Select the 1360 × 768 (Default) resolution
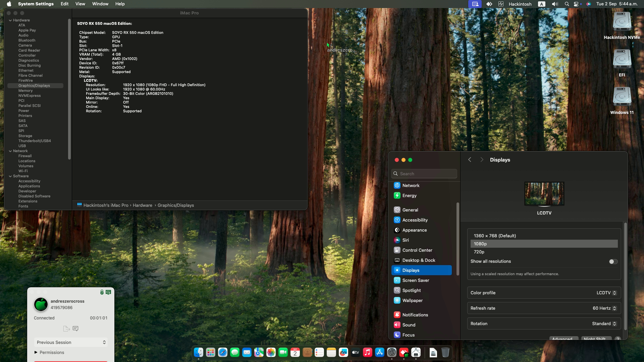This screenshot has height=362, width=644. (x=544, y=236)
